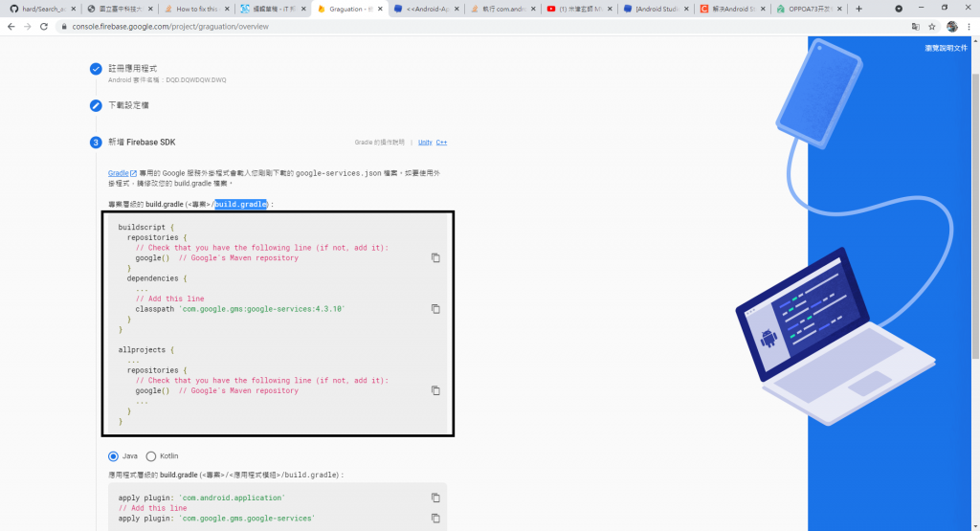Click the pencil icon of step 下載設定檔
This screenshot has width=980, height=531.
pyautogui.click(x=96, y=105)
